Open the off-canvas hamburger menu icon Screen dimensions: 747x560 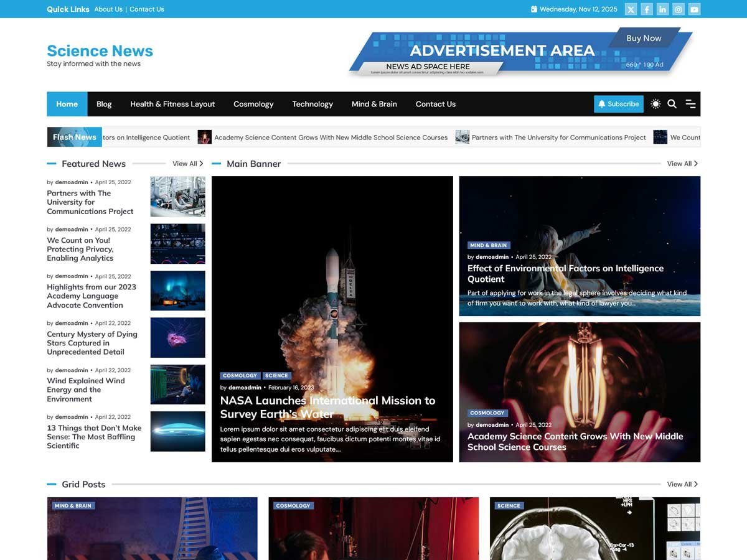[x=690, y=104]
